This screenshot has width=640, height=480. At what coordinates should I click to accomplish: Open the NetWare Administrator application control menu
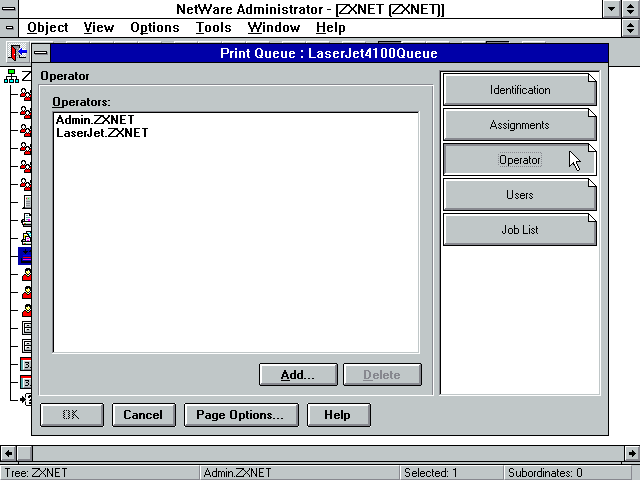pyautogui.click(x=9, y=9)
